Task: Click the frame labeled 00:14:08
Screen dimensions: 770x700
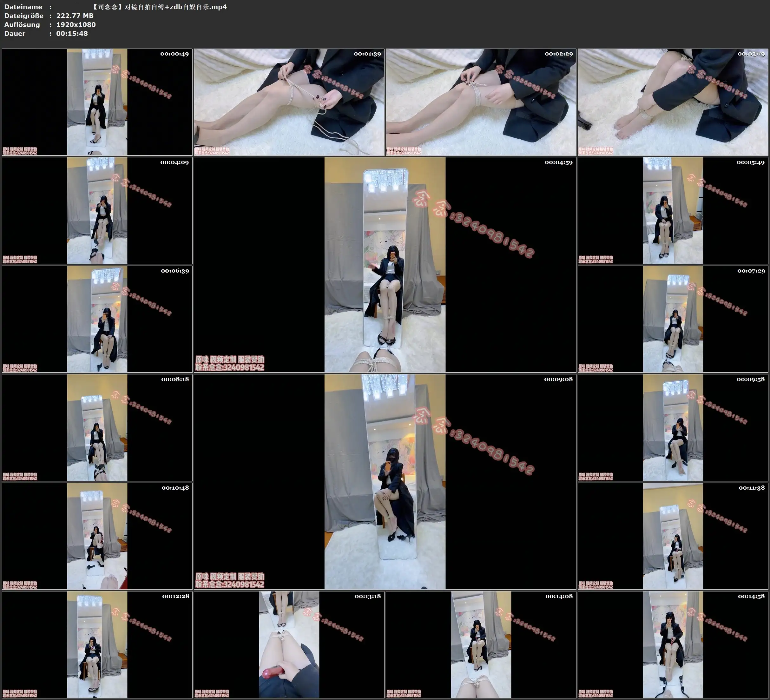Action: (x=481, y=644)
